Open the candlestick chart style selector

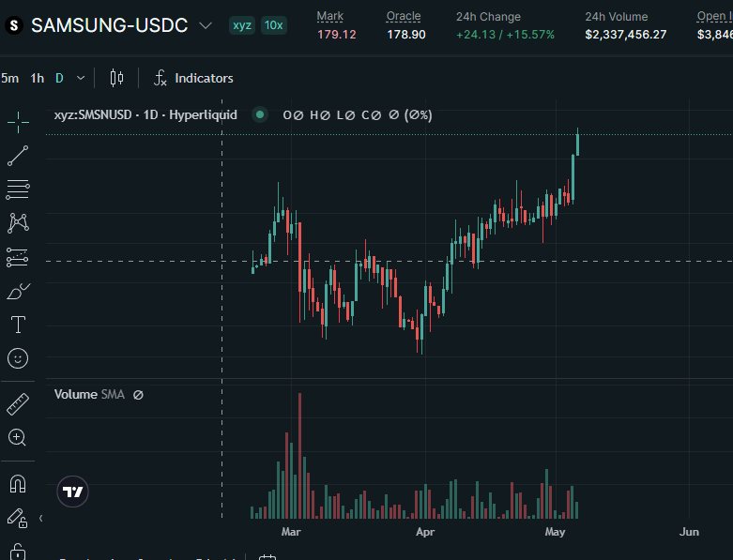click(116, 78)
